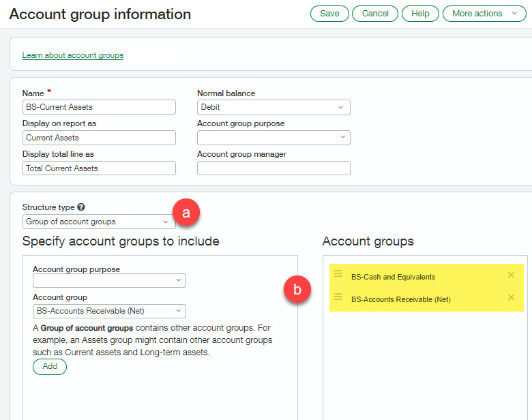Remove BS-Cash and Equivalents with its X icon
The image size is (532, 420).
pos(511,275)
